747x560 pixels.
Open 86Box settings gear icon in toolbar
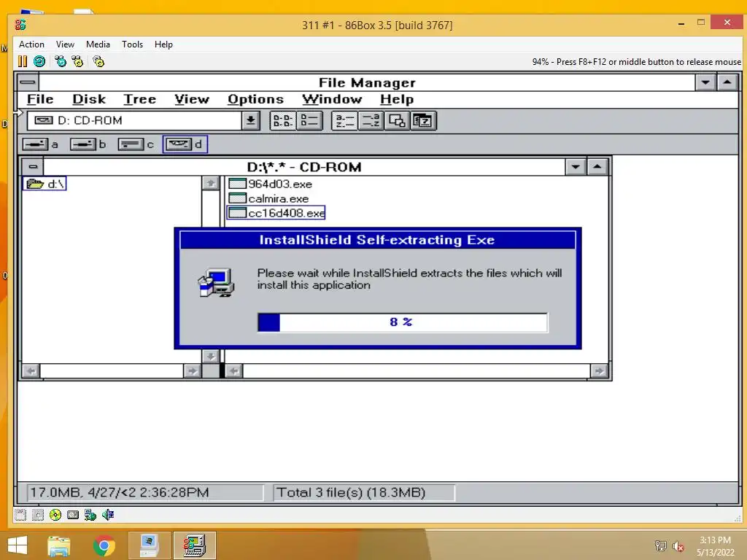(98, 61)
